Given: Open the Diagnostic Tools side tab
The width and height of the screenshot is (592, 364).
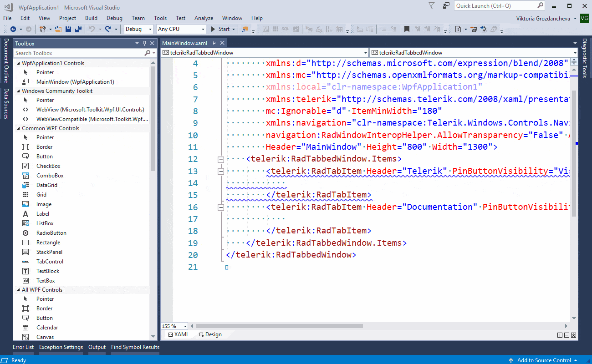Looking at the screenshot, I should click(x=585, y=58).
